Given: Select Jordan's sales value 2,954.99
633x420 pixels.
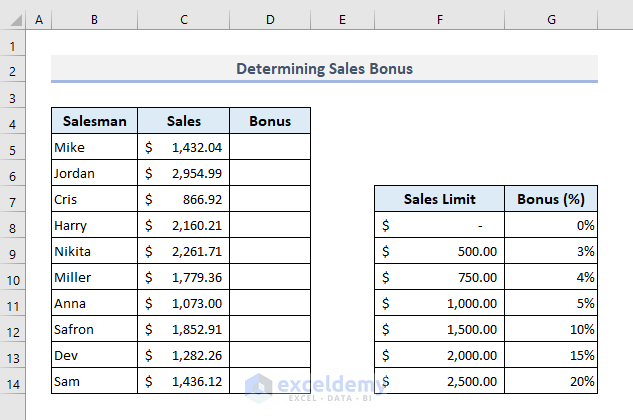Looking at the screenshot, I should click(x=184, y=174).
